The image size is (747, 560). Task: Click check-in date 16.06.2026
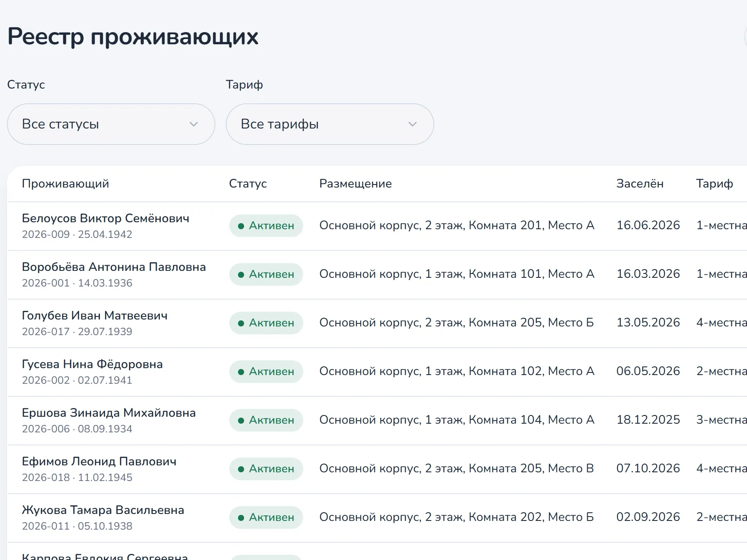[x=648, y=225]
